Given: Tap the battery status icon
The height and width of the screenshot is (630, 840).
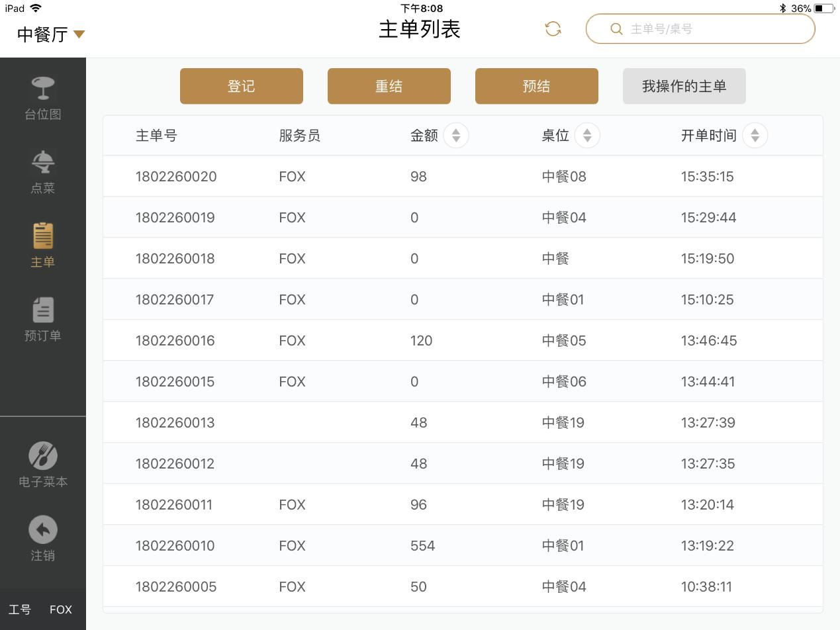Looking at the screenshot, I should (x=823, y=9).
